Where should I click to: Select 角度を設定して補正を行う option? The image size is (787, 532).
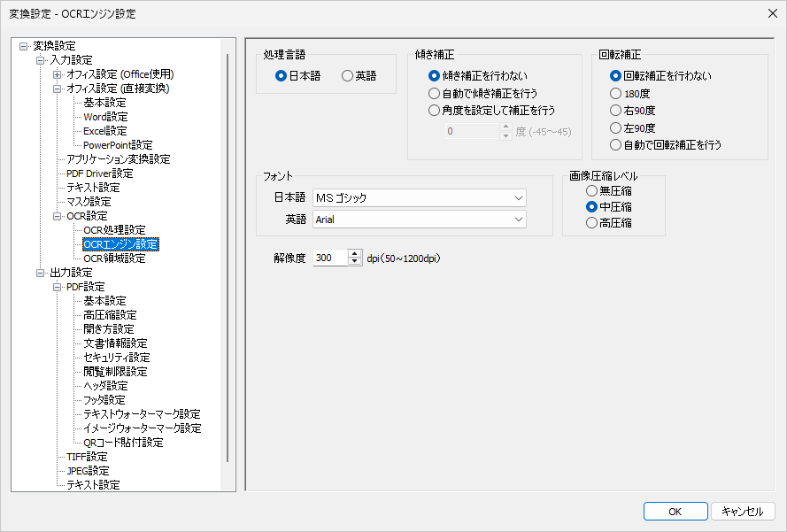[434, 111]
